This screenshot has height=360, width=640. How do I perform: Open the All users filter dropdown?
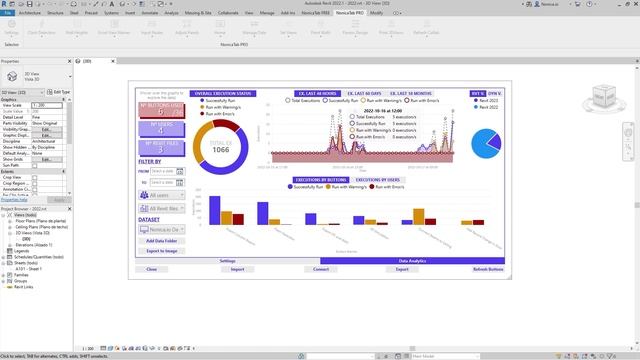pyautogui.click(x=162, y=196)
